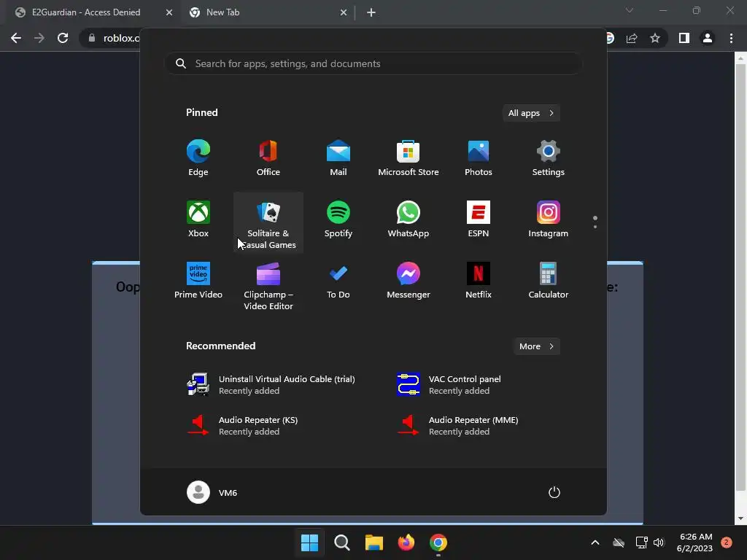Viewport: 747px width, 560px height.
Task: Open Settings from the Start menu
Action: click(x=549, y=158)
